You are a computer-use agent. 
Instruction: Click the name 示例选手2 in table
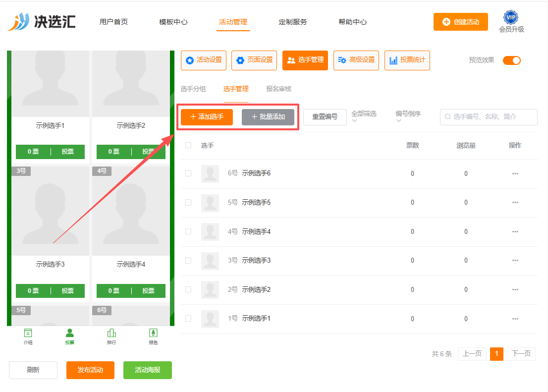pyautogui.click(x=256, y=289)
